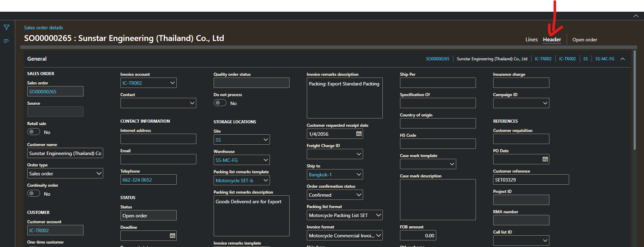Click the Customer name field

(x=65, y=153)
